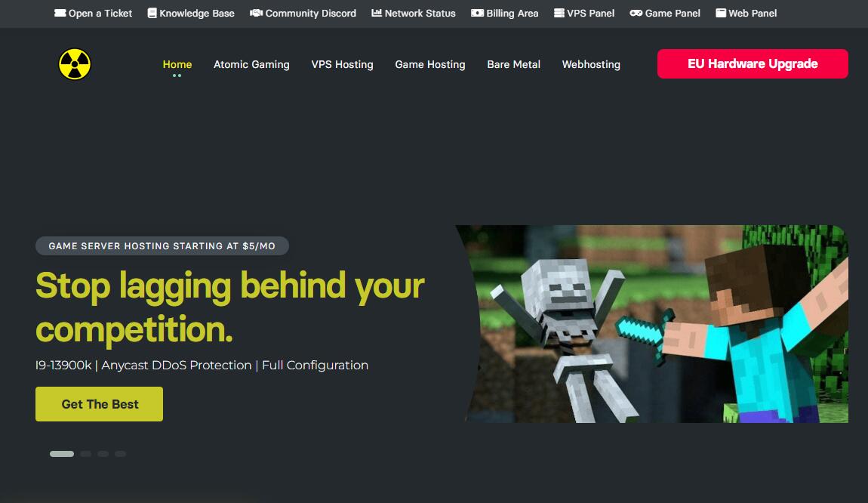Open the Atomic Gaming menu item
This screenshot has height=503, width=868.
[x=251, y=64]
